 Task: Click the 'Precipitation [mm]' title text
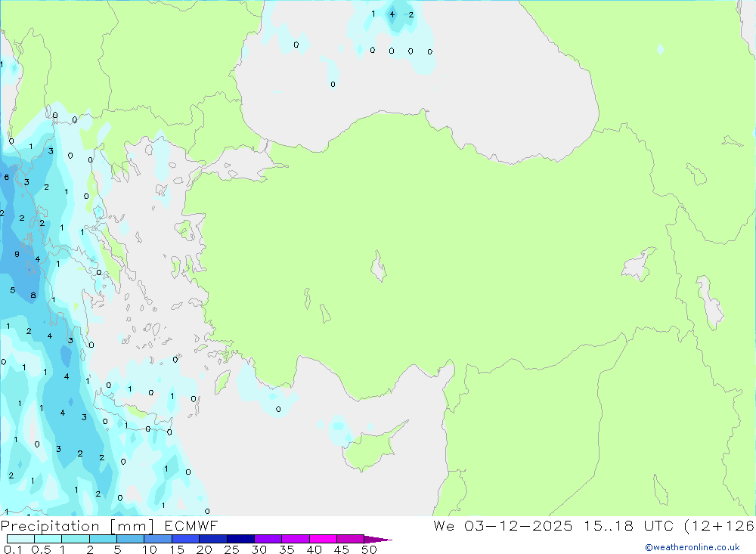point(77,526)
